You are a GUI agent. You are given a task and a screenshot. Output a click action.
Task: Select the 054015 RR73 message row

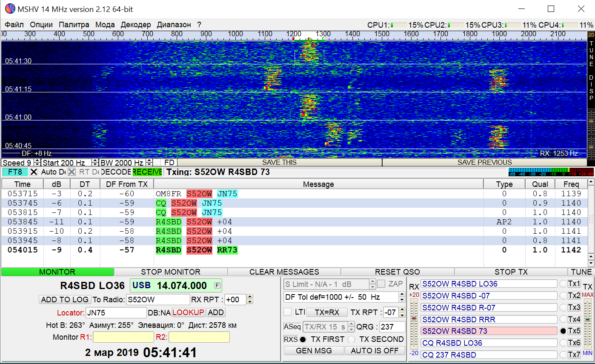point(295,250)
